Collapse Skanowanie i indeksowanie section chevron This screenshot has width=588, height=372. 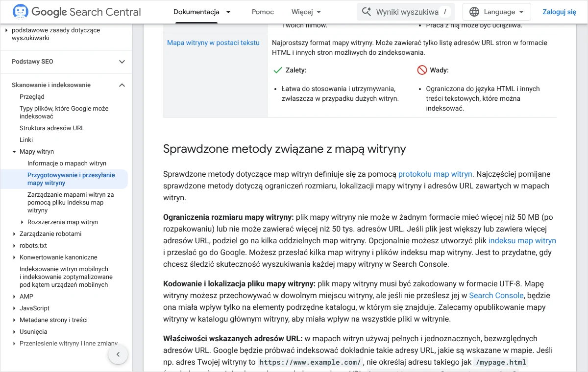point(122,85)
